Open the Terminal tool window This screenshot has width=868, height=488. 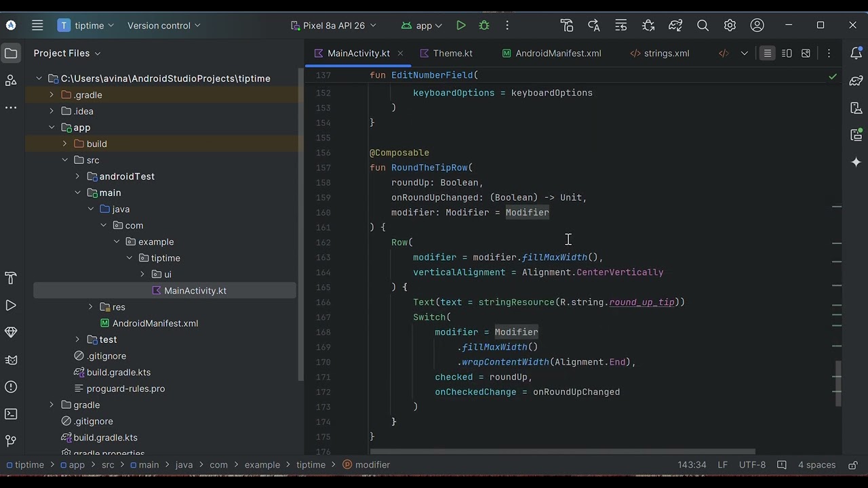[11, 414]
